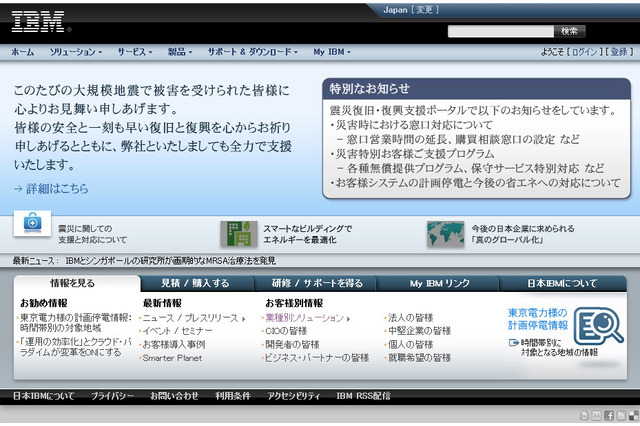Screen dimensions: 640x426
Task: Open the green smart building thumbnail
Action: (x=239, y=234)
